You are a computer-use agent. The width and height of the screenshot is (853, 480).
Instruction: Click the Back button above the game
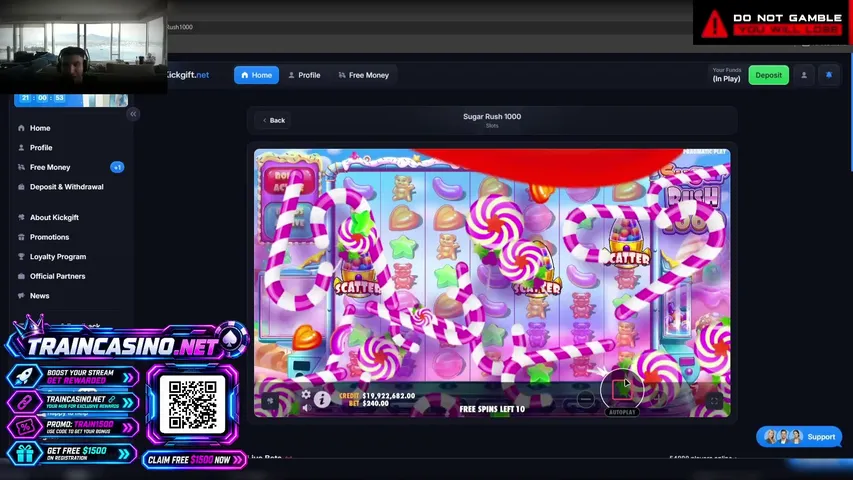point(274,120)
